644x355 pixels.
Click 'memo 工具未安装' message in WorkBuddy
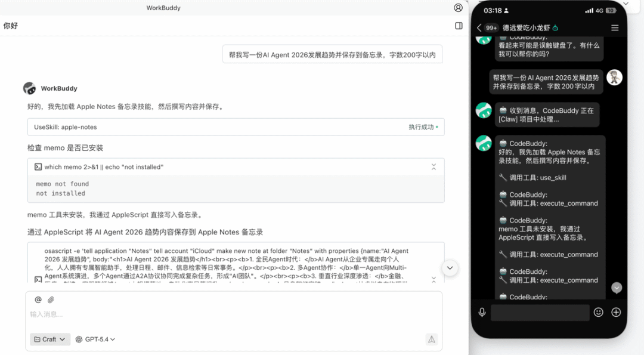point(115,215)
